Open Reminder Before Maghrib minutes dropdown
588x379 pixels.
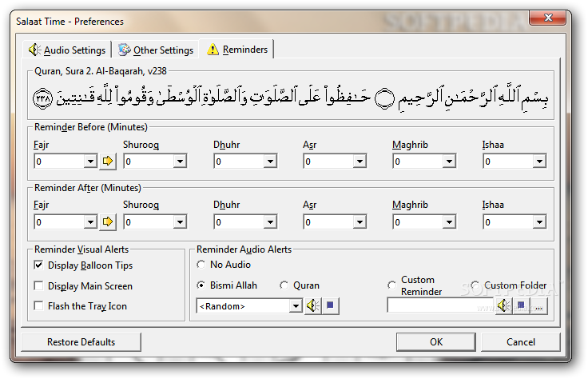click(449, 162)
